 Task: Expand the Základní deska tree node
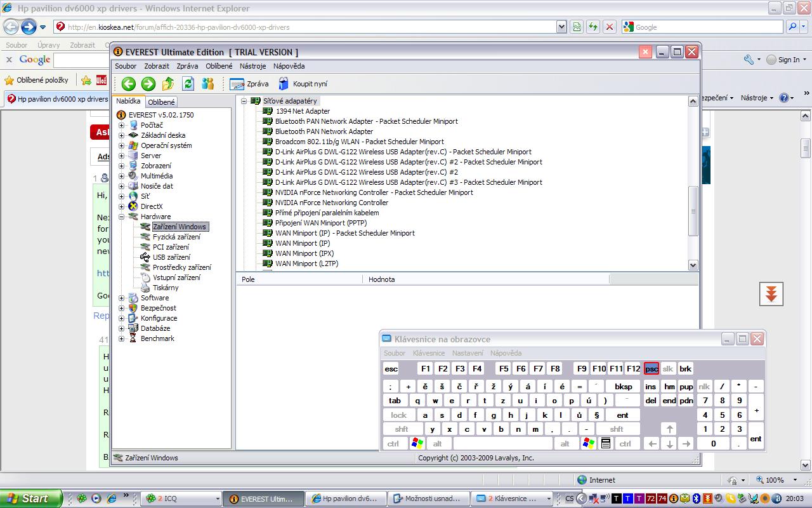click(122, 135)
